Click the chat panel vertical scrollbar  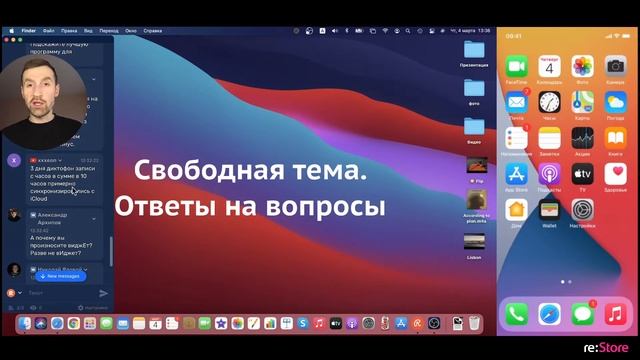click(x=111, y=251)
